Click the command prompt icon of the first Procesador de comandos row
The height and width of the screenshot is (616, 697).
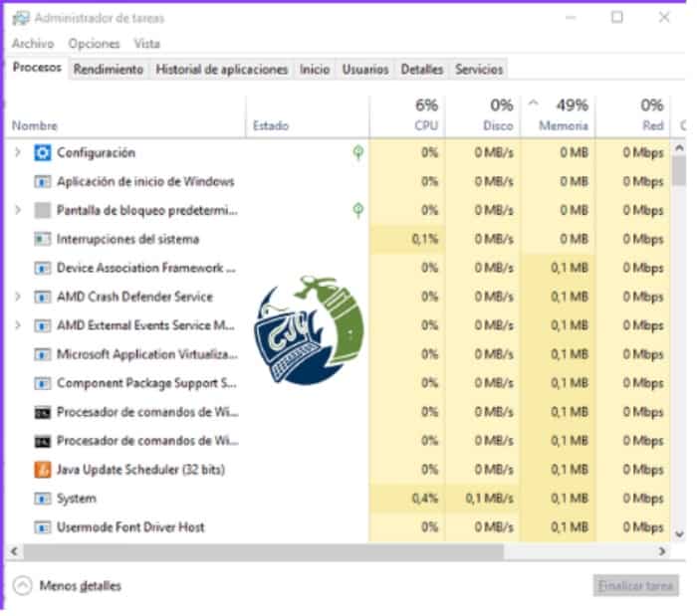click(x=43, y=413)
